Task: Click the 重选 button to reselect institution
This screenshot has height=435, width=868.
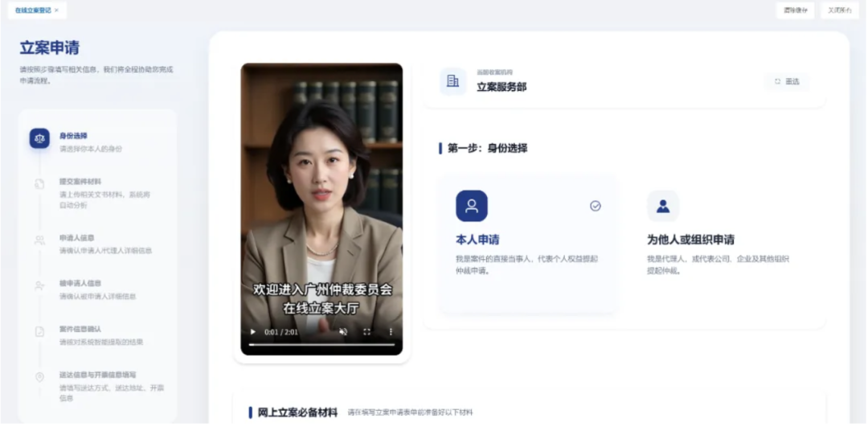Action: [x=787, y=81]
